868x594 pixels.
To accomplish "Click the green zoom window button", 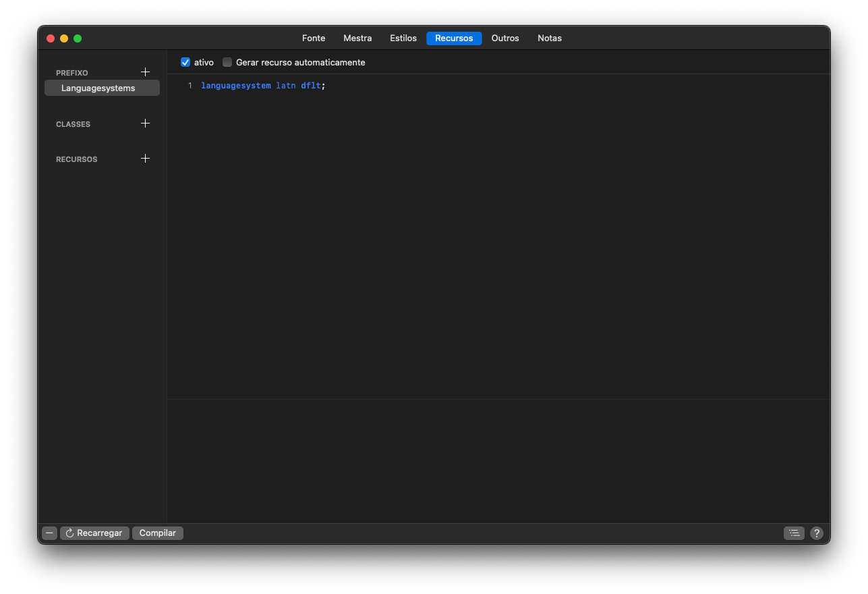I will click(x=78, y=38).
